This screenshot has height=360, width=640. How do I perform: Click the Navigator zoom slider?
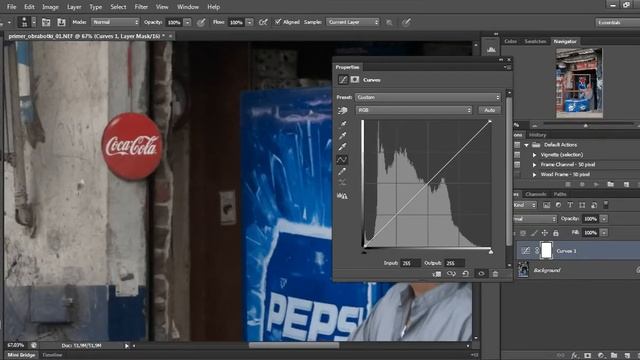tap(585, 125)
